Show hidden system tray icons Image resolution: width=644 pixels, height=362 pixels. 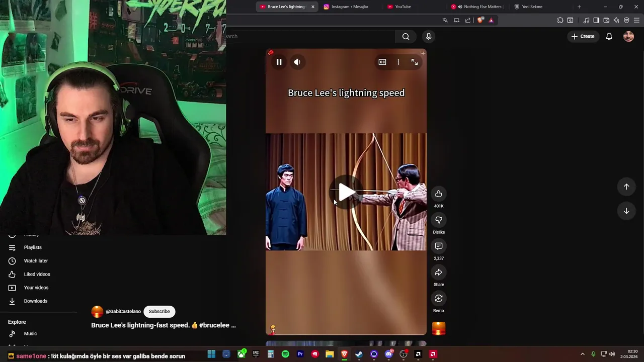pos(583,354)
